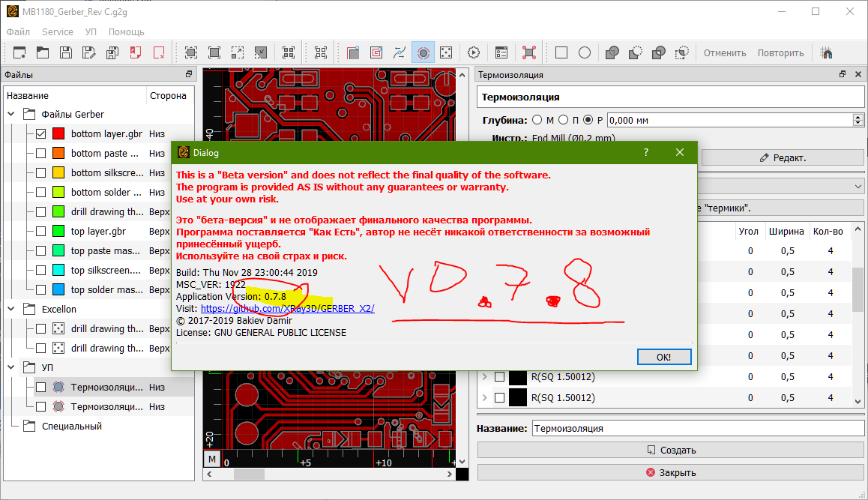868x500 pixels.
Task: Open the Service menu
Action: pos(58,31)
